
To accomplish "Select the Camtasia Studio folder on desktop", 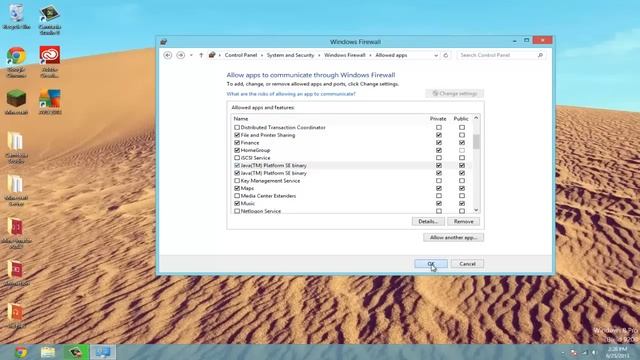I will (x=16, y=148).
